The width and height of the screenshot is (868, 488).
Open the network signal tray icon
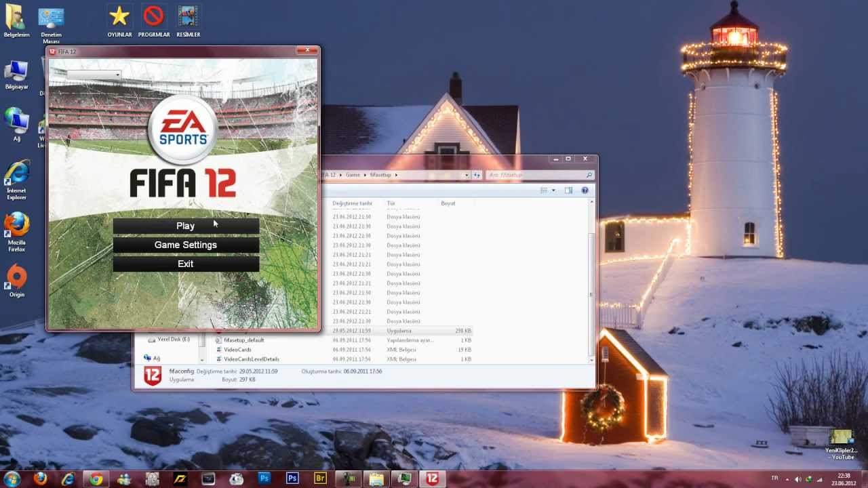tap(818, 479)
